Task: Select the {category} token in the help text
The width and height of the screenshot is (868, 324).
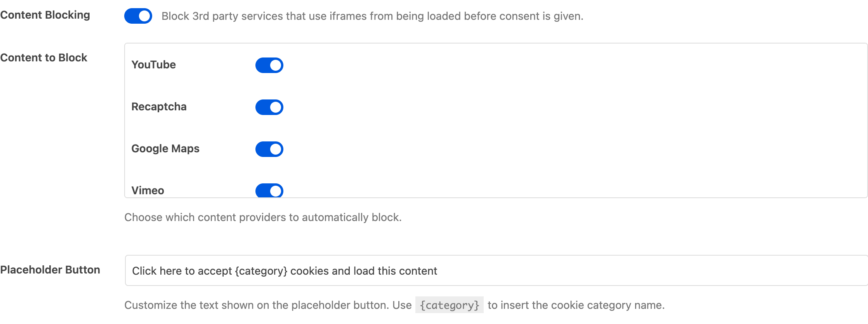Action: 449,305
